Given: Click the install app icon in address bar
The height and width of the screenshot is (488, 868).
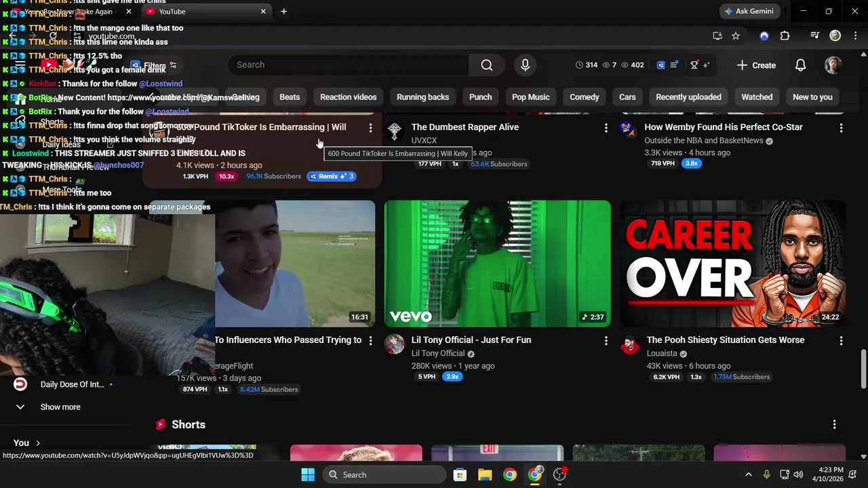Looking at the screenshot, I should point(717,36).
